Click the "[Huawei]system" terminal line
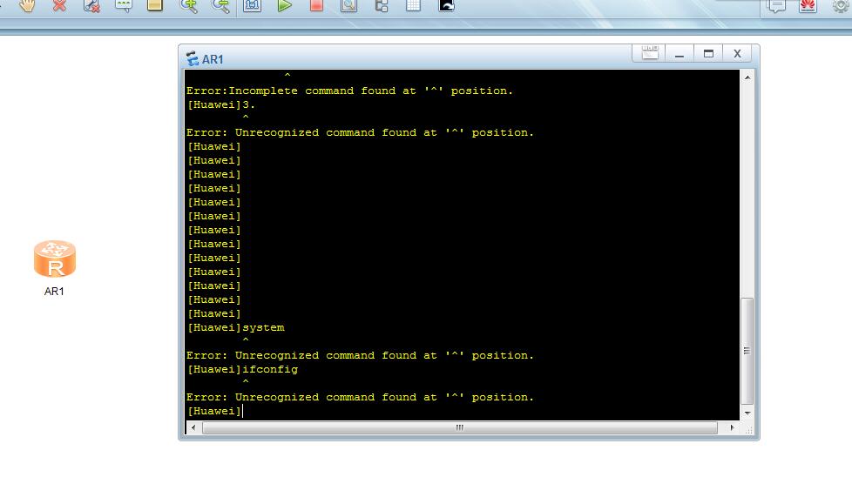The image size is (852, 504). [x=236, y=327]
